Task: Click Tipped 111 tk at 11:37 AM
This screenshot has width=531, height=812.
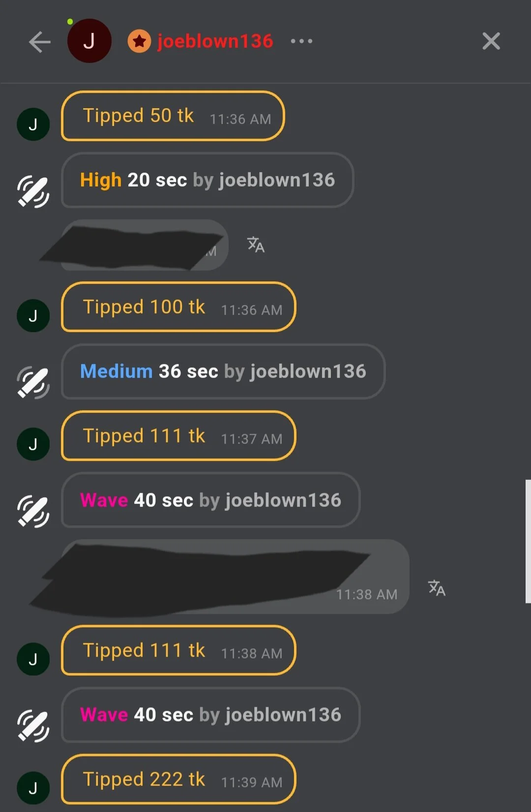Action: pos(178,436)
